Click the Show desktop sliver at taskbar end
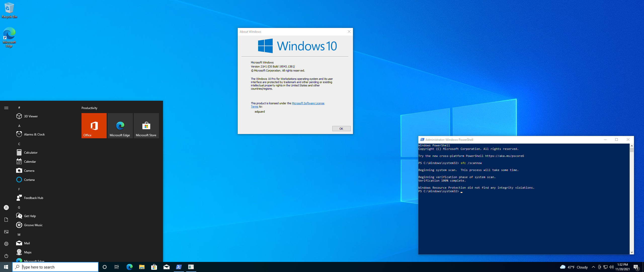This screenshot has width=644, height=272. [x=643, y=267]
